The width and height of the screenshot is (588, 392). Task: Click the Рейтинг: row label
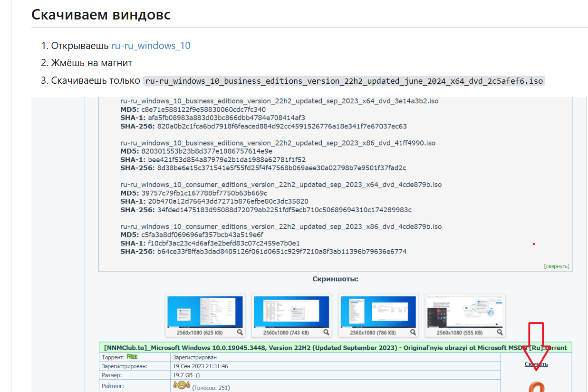point(113,386)
